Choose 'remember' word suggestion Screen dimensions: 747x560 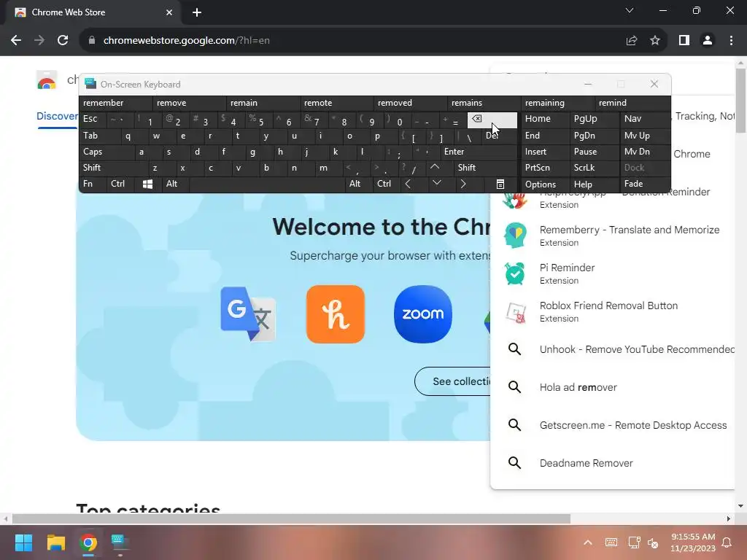116,103
